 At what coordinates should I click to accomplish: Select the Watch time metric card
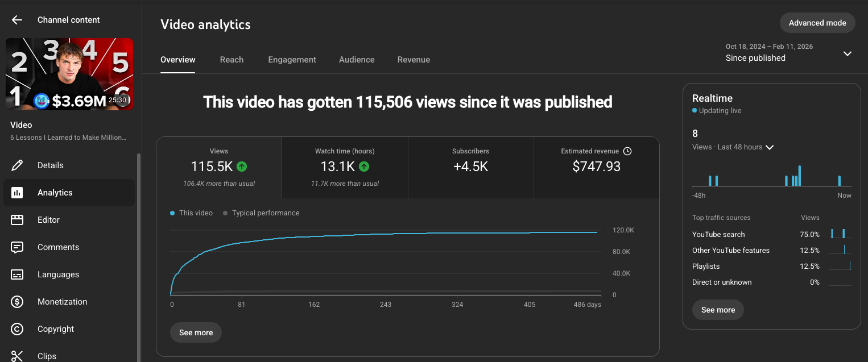345,167
